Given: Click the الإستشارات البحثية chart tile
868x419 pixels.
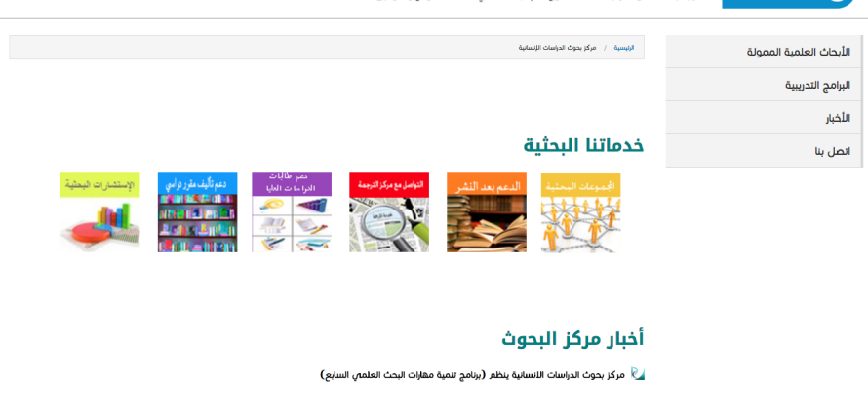Looking at the screenshot, I should coord(99,212).
